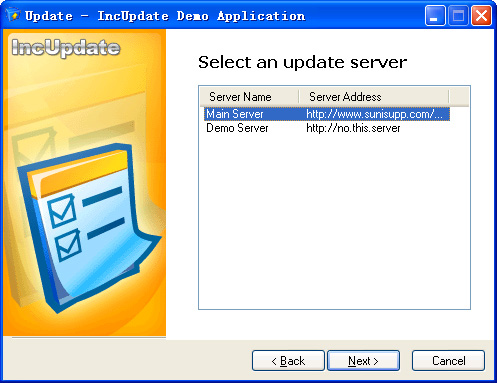
Task: Go back with the Back button
Action: [288, 360]
